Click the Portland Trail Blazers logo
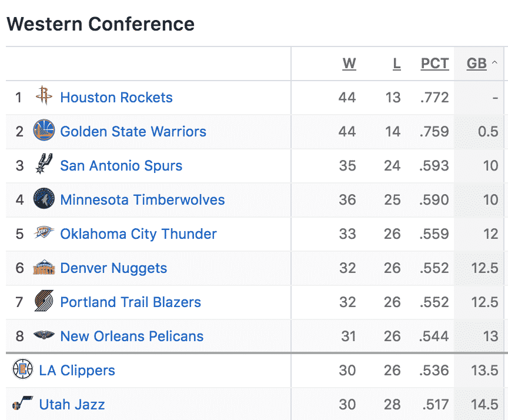 (44, 301)
